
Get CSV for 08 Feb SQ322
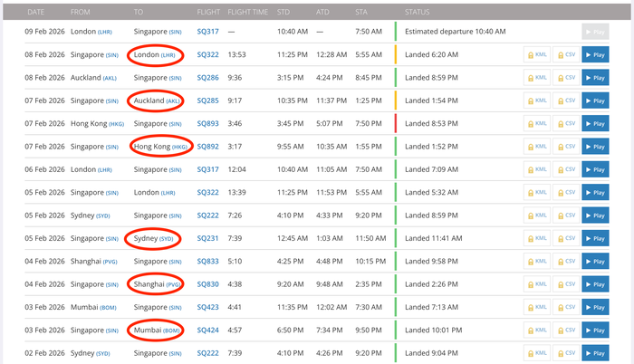tap(566, 54)
